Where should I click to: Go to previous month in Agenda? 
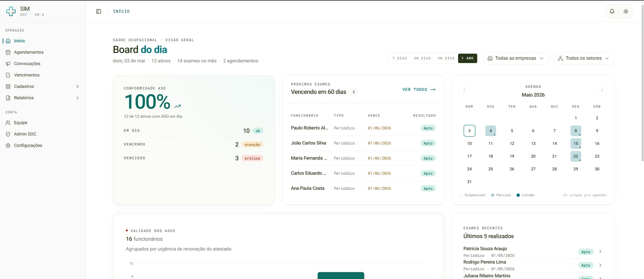pyautogui.click(x=464, y=90)
